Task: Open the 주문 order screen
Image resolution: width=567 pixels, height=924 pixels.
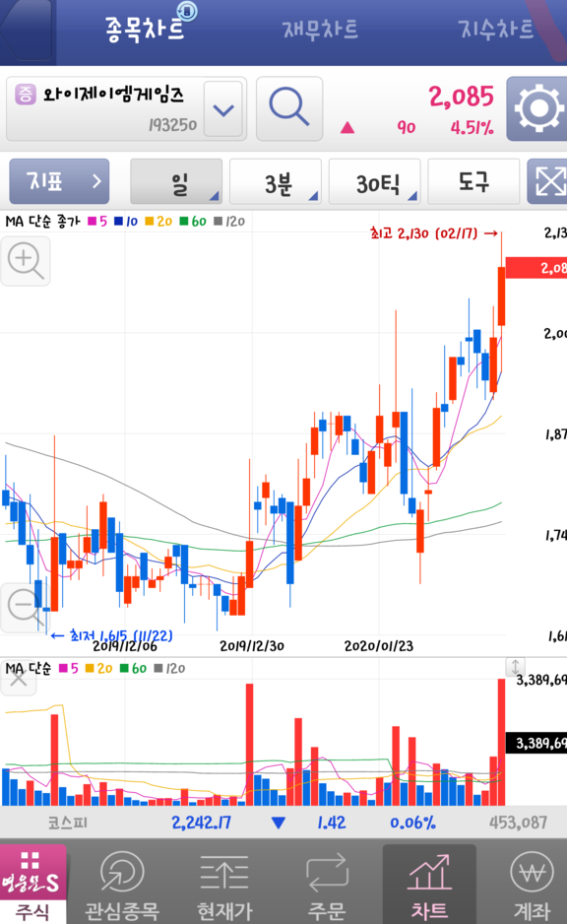Action: coord(327,887)
